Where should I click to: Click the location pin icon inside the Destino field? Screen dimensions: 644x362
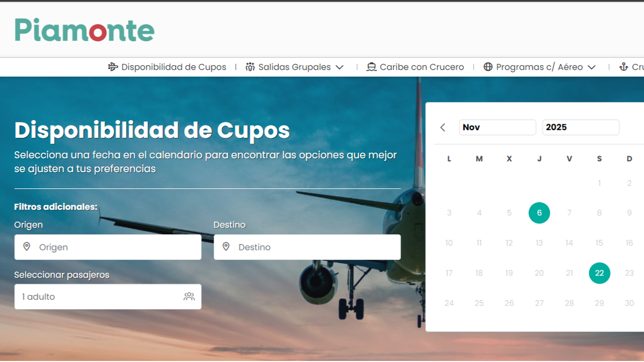227,247
